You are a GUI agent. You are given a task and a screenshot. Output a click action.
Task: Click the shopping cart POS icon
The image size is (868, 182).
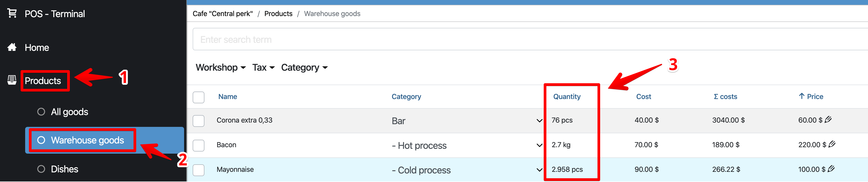coord(12,13)
